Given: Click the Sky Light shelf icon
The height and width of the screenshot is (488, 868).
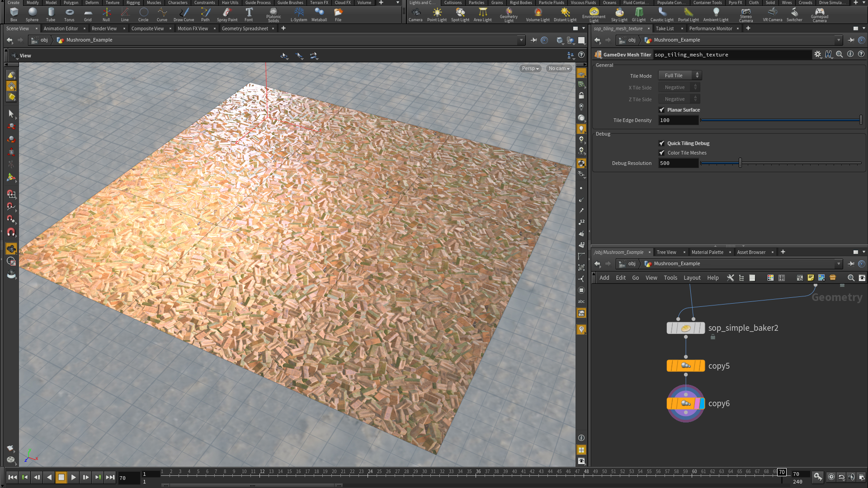Looking at the screenshot, I should pos(619,14).
